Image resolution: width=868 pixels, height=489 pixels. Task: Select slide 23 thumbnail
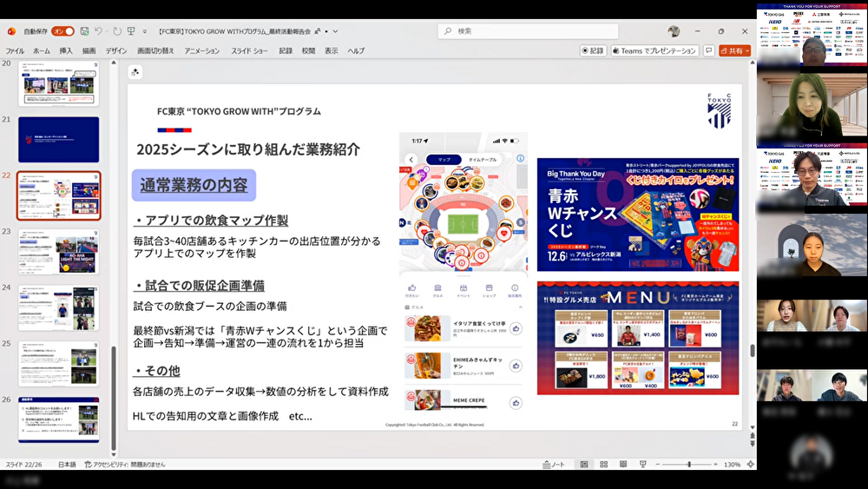click(x=59, y=252)
